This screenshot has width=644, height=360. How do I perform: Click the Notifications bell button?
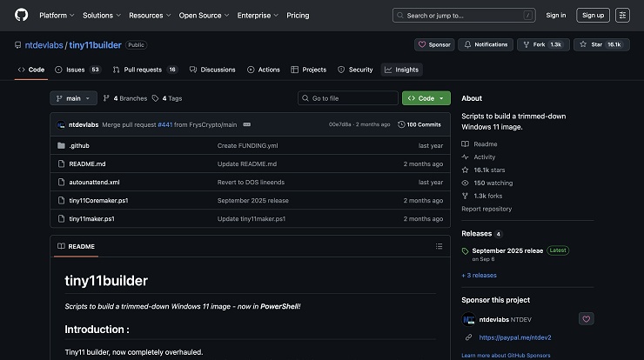click(x=486, y=44)
